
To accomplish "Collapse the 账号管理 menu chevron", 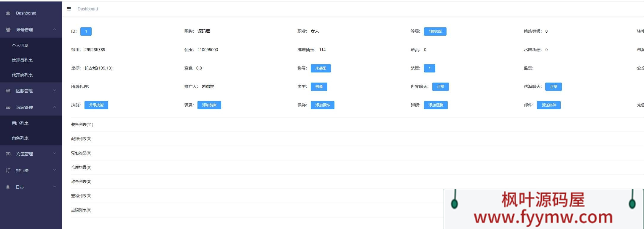I will pos(55,29).
